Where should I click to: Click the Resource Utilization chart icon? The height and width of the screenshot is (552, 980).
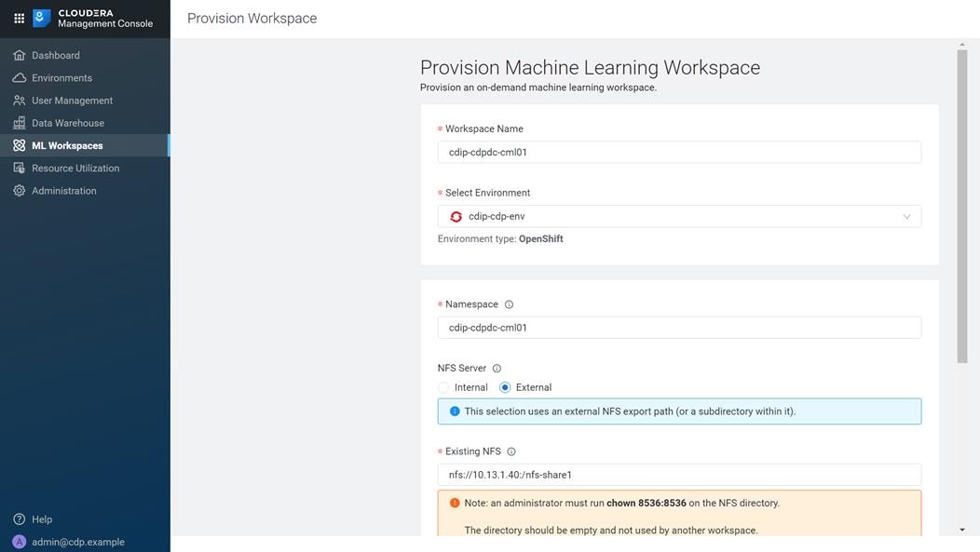[x=20, y=168]
